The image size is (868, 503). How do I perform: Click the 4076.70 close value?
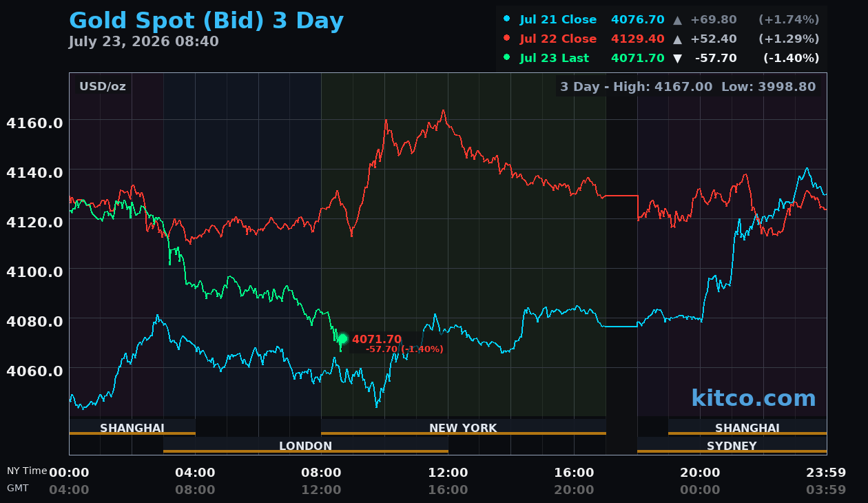coord(637,19)
